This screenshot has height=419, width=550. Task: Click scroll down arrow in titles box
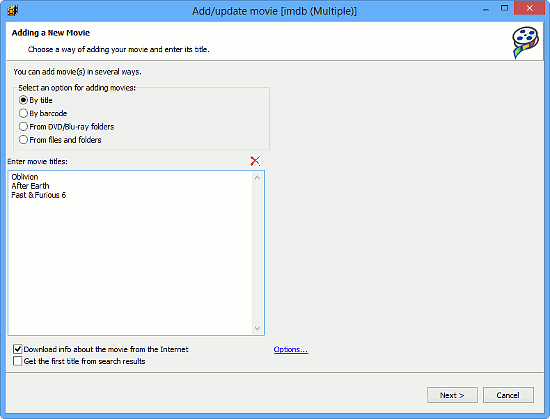click(x=257, y=328)
